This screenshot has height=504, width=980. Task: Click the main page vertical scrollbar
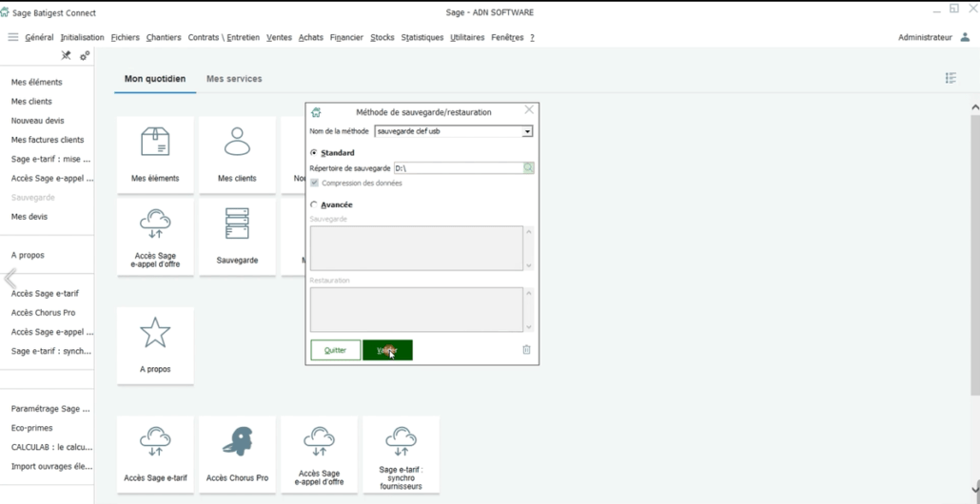(975, 253)
